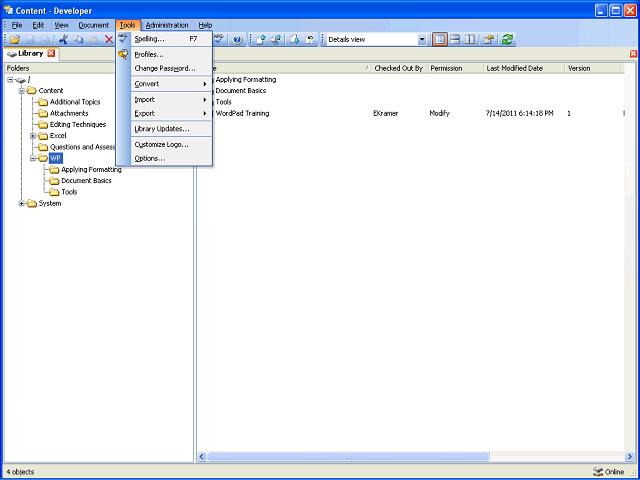Open the Document menu
Viewport: 640px width, 480px height.
[x=94, y=25]
